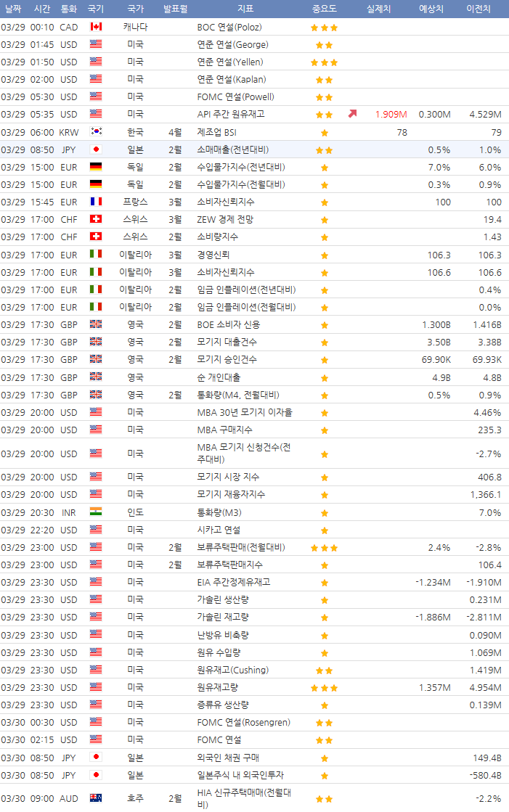Select the ZEW 경제 전망 indicator name
The height and width of the screenshot is (812, 509).
pos(226,219)
